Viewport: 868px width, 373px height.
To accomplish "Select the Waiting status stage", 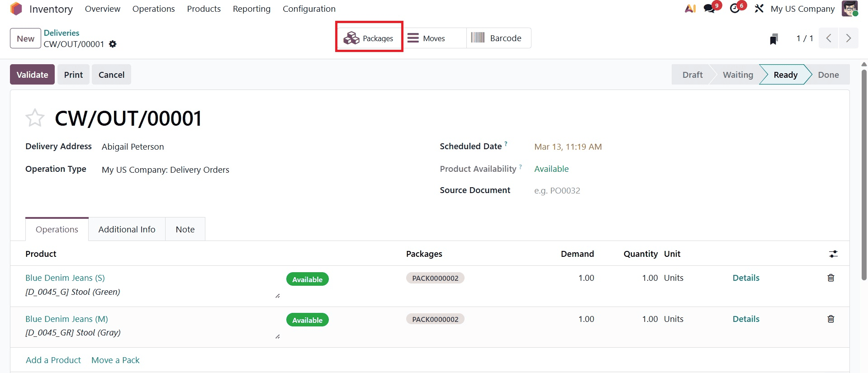I will (x=738, y=75).
